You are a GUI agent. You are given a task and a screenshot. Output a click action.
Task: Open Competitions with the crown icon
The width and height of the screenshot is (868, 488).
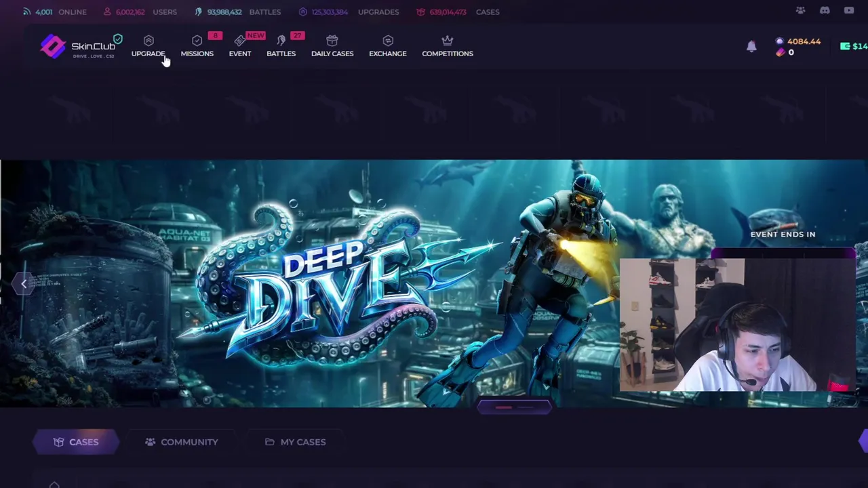[448, 47]
